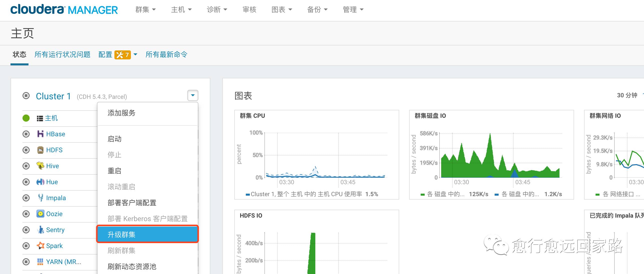644x274 pixels.
Task: Click the Impala stopped status icon
Action: click(26, 198)
